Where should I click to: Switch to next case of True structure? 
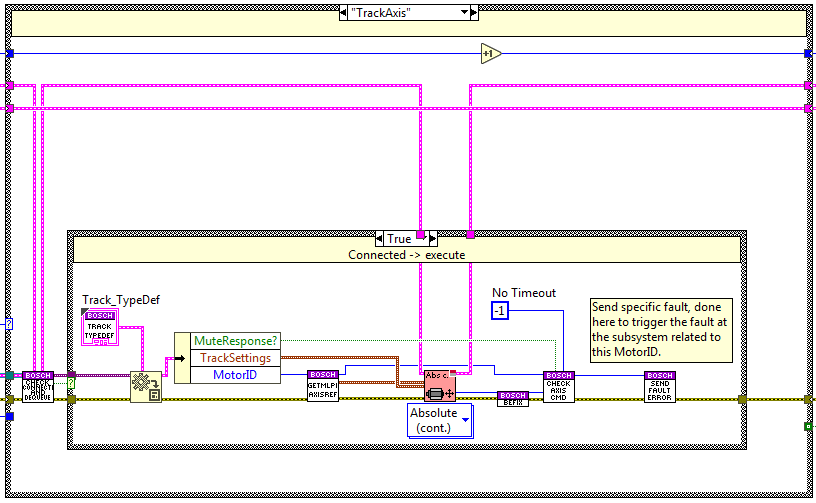[x=433, y=239]
